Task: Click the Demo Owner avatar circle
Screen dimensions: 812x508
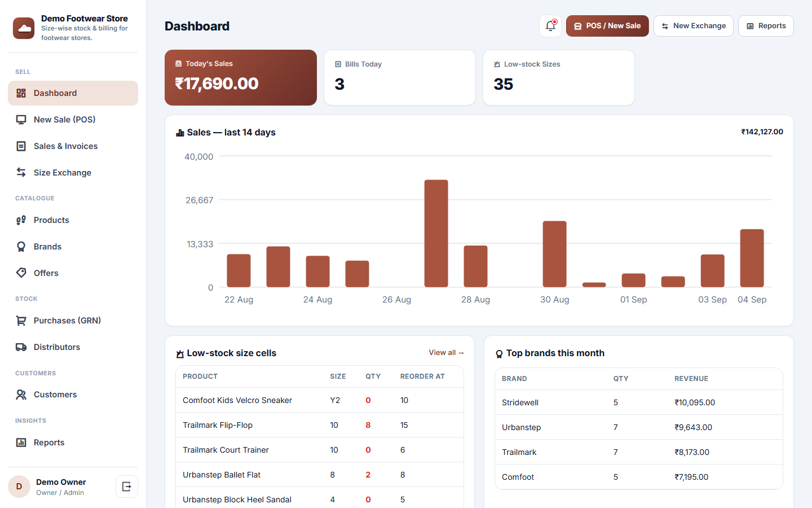Action: tap(19, 487)
